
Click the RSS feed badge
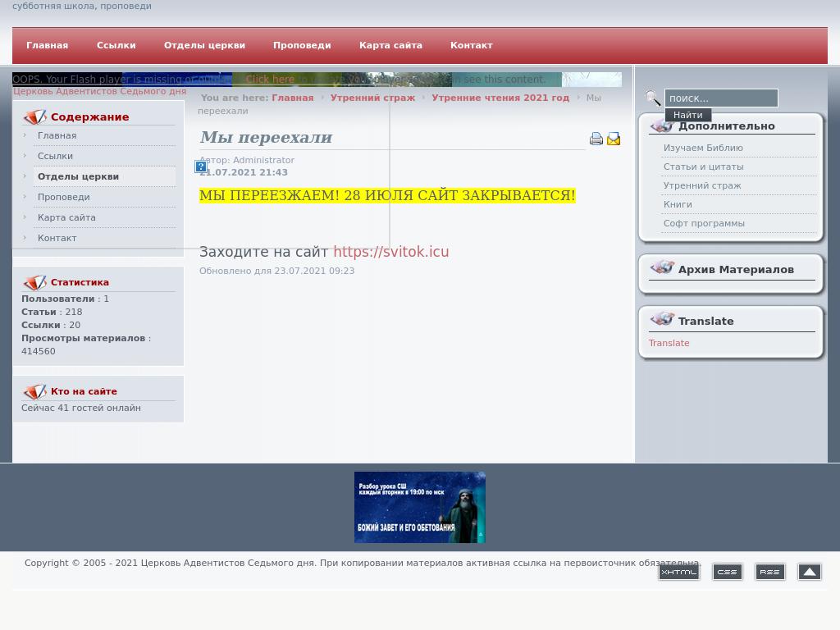pos(769,572)
